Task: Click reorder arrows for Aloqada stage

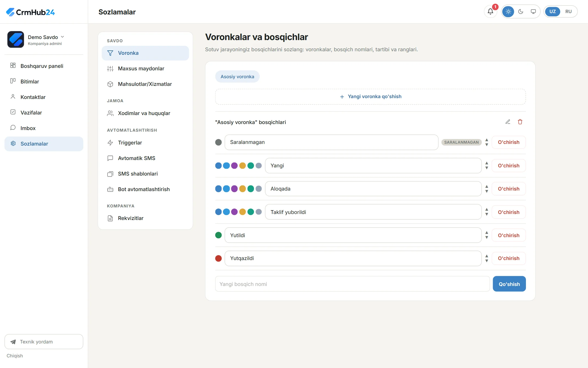Action: 487,189
